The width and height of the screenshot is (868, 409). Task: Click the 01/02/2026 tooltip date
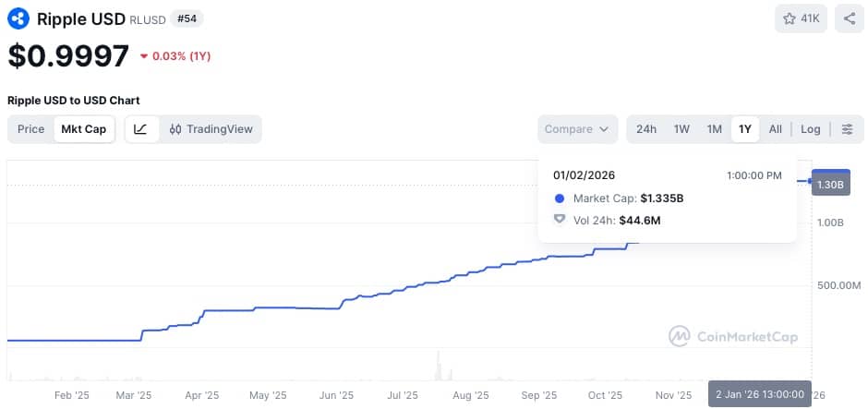[584, 175]
